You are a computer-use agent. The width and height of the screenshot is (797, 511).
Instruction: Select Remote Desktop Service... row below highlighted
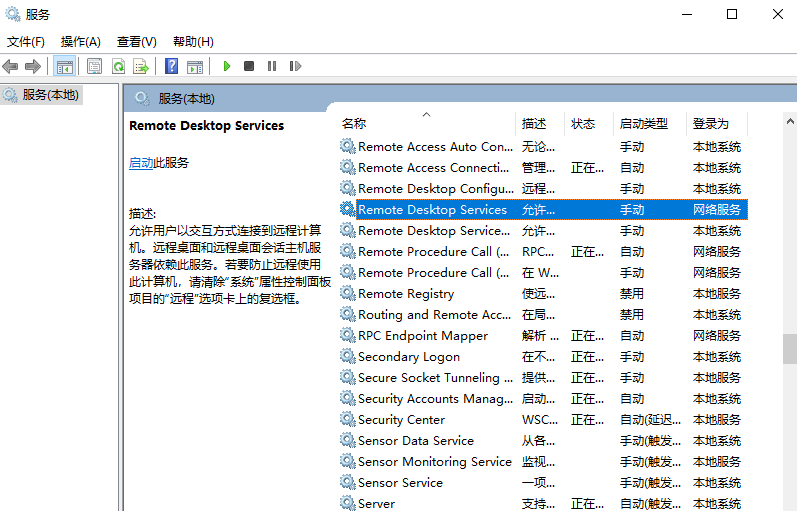tap(543, 230)
